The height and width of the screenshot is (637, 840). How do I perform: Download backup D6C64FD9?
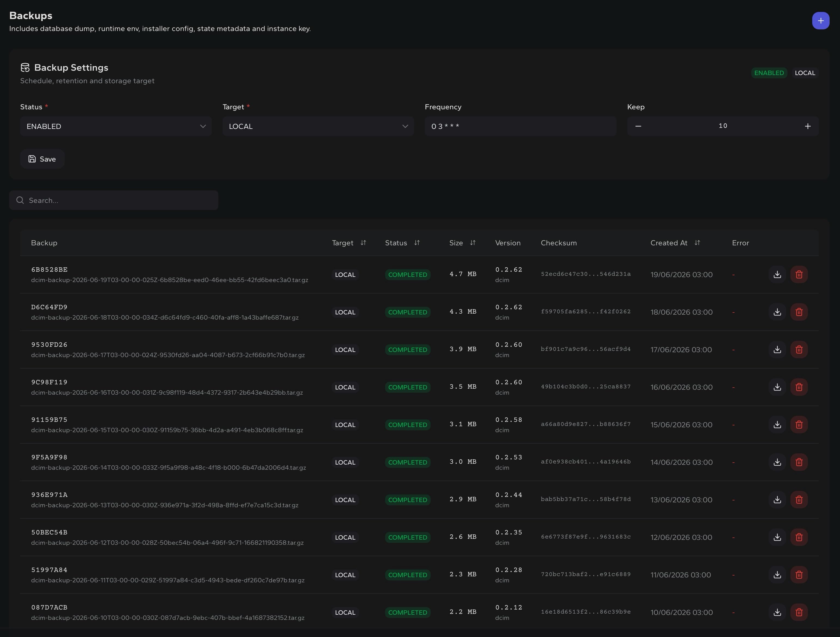[777, 312]
